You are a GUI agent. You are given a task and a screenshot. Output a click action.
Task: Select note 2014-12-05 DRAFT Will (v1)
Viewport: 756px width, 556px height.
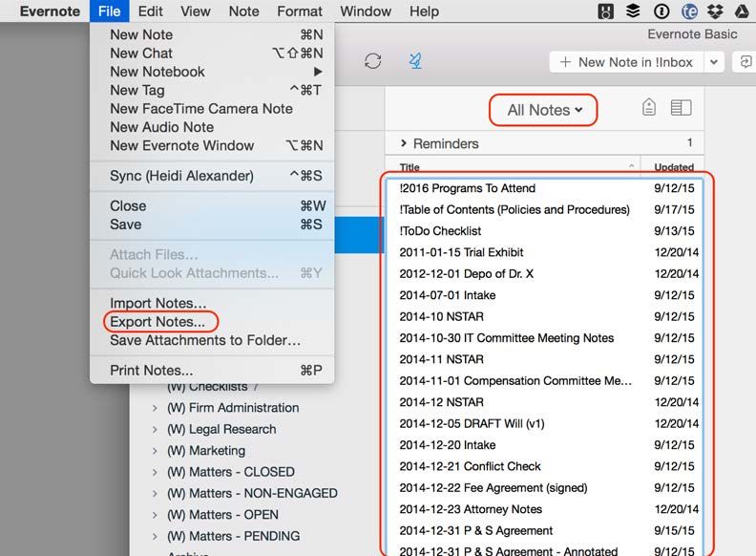point(545,424)
